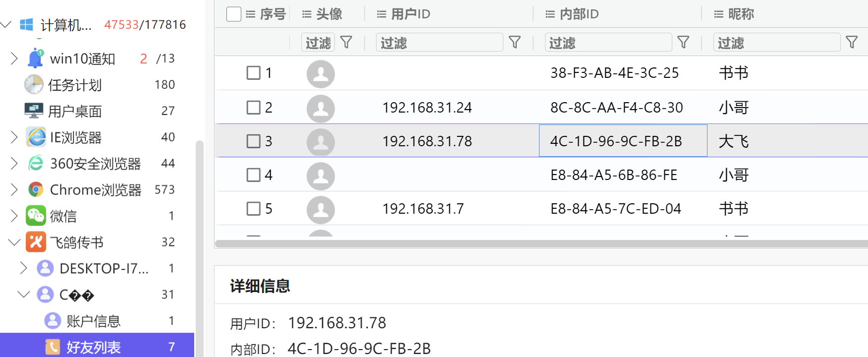Collapse the 飞鸽传书 tree node
Image resolution: width=868 pixels, height=357 pixels.
tap(14, 242)
